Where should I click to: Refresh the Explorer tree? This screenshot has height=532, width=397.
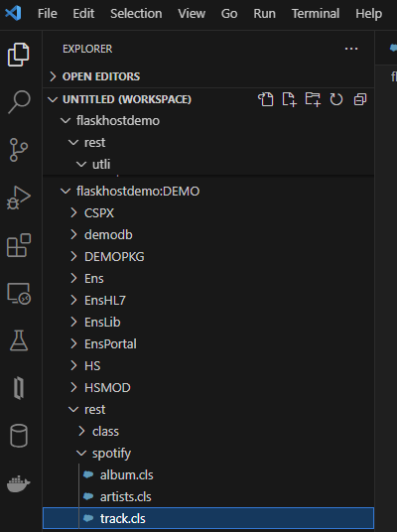[x=336, y=99]
